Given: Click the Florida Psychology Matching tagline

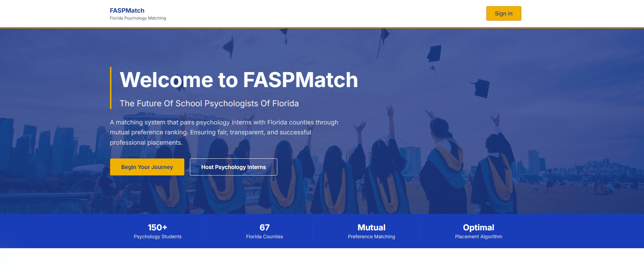Looking at the screenshot, I should (x=137, y=18).
